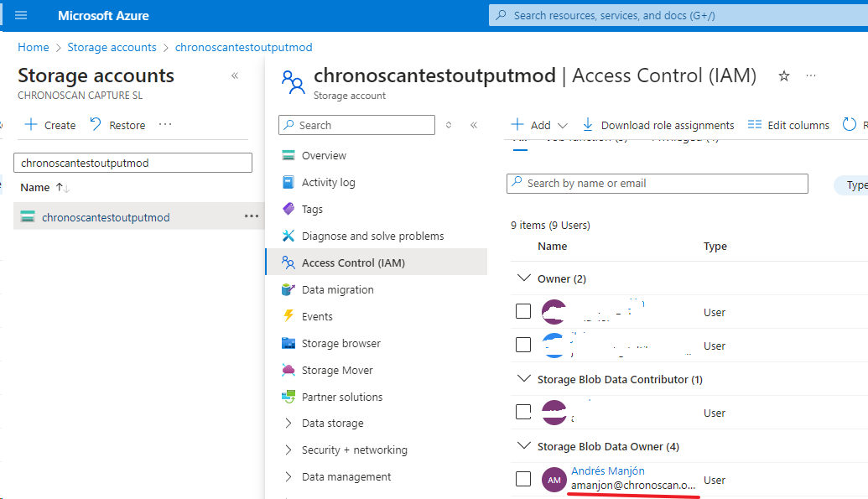The image size is (868, 499).
Task: Click the Create storage account button
Action: tap(50, 125)
